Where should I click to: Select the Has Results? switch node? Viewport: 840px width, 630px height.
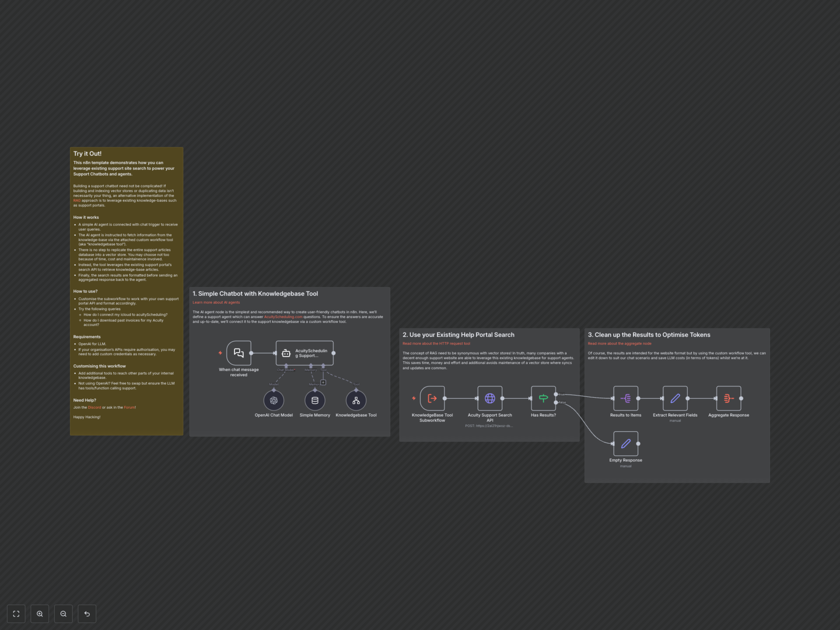543,399
